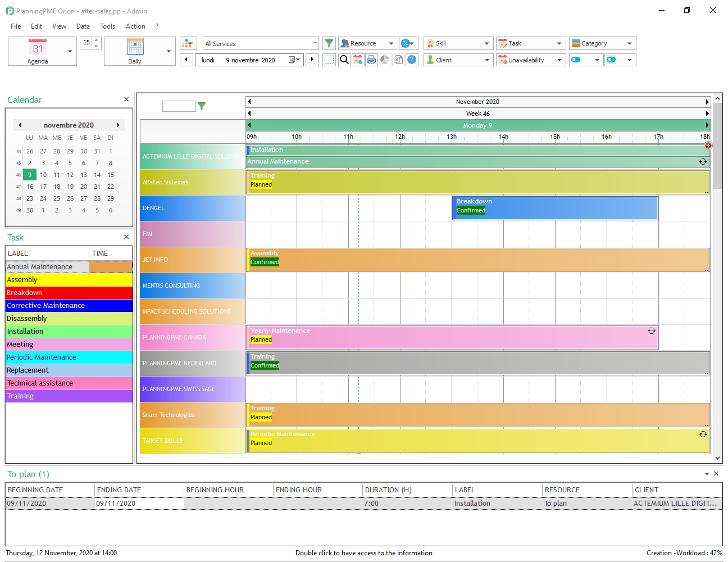728x562 pixels.
Task: Go to previous day with left arrow
Action: (x=186, y=60)
